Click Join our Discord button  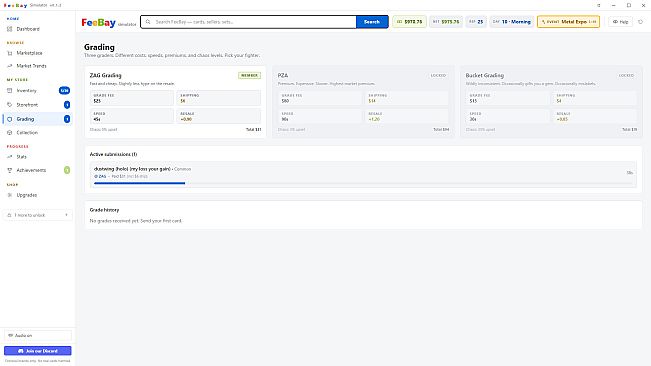tap(38, 351)
